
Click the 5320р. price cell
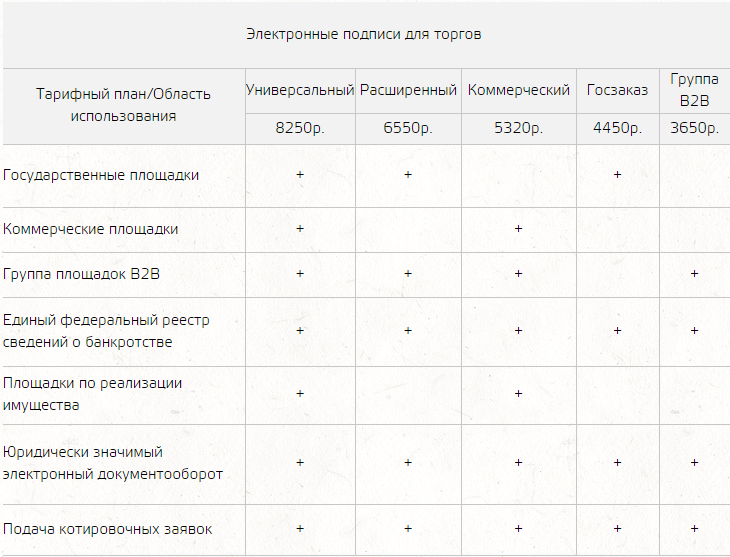coord(519,128)
